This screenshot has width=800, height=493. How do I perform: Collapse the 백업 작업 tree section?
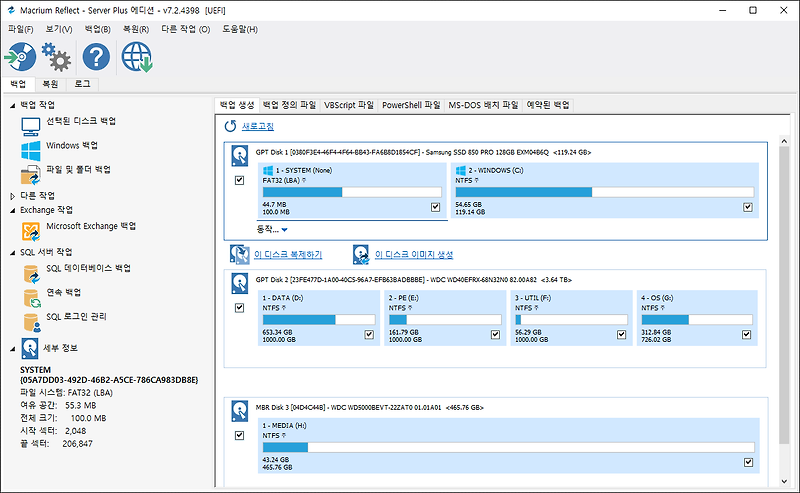point(13,106)
